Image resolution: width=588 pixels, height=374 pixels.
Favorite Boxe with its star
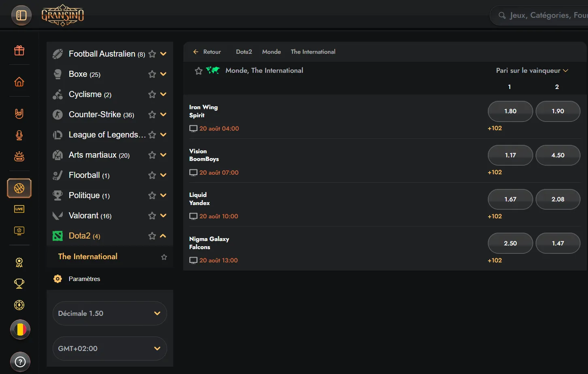(152, 74)
